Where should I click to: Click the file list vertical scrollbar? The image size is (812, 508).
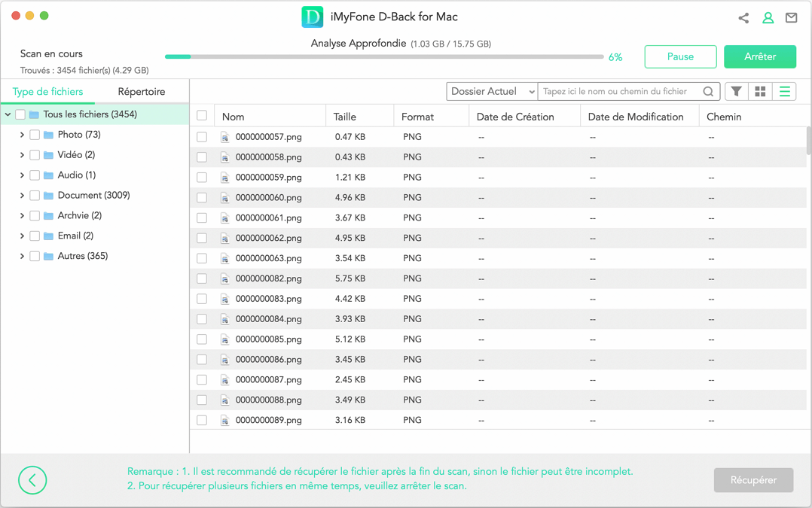(x=809, y=141)
